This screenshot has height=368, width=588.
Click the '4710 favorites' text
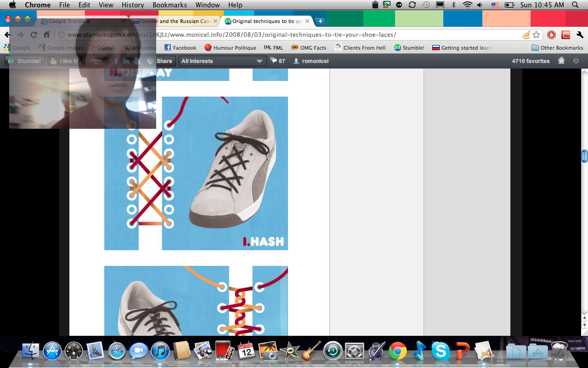tap(531, 61)
